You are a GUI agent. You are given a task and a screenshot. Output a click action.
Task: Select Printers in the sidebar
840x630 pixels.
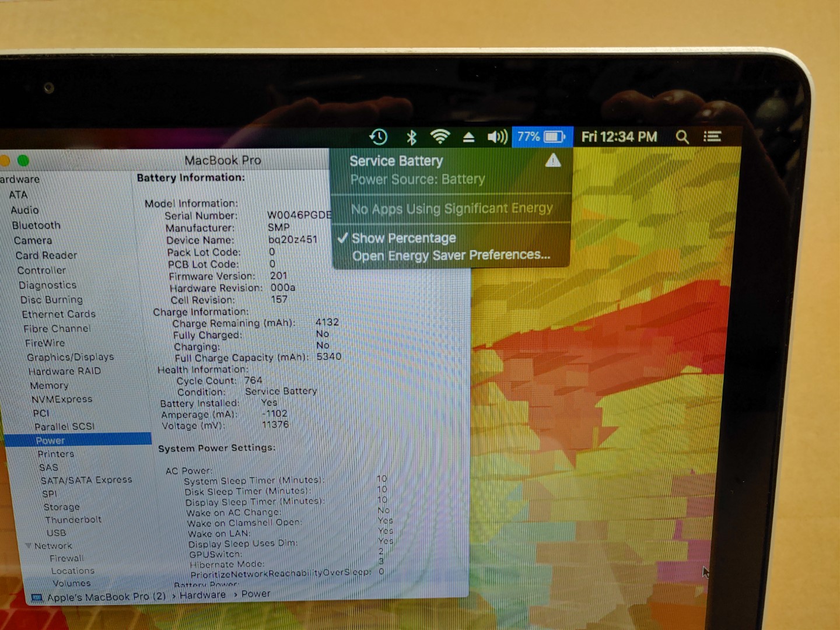point(55,454)
